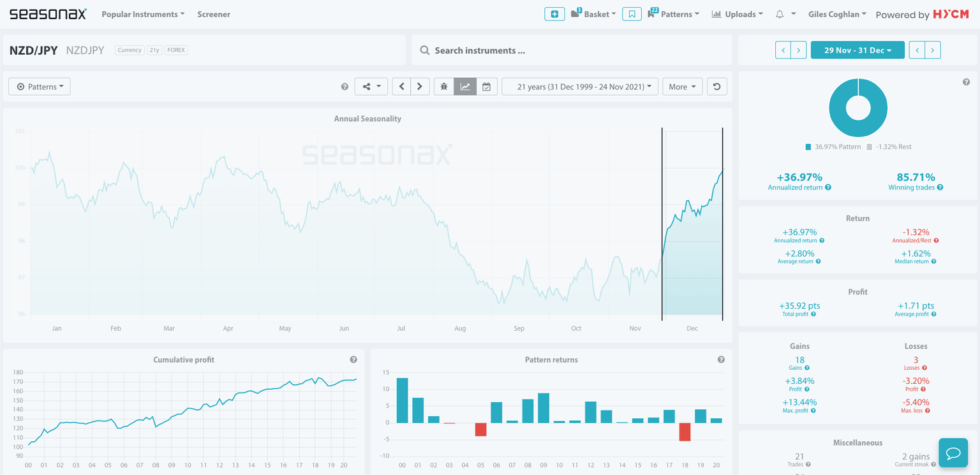
Task: Toggle the line chart view button
Action: point(465,87)
